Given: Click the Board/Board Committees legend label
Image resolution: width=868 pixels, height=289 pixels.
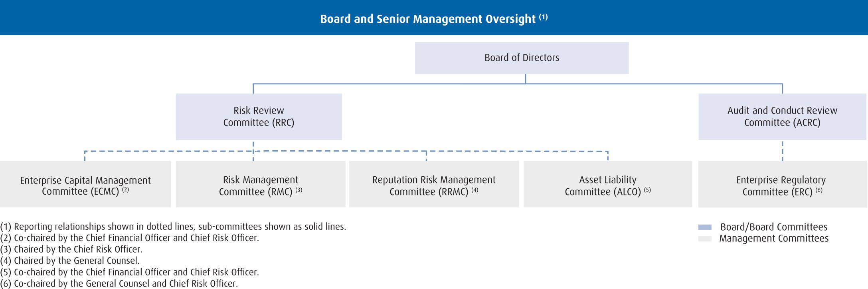Looking at the screenshot, I should [x=773, y=227].
